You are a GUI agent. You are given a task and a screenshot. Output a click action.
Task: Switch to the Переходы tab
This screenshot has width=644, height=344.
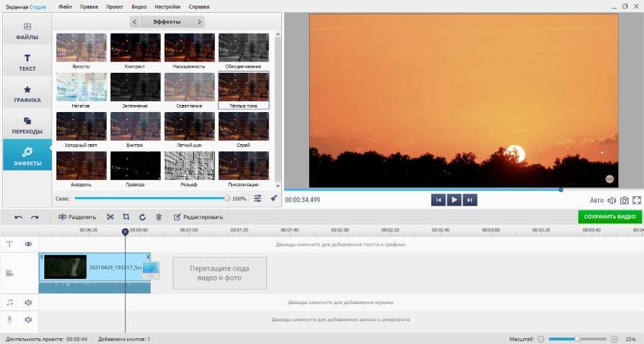(27, 126)
